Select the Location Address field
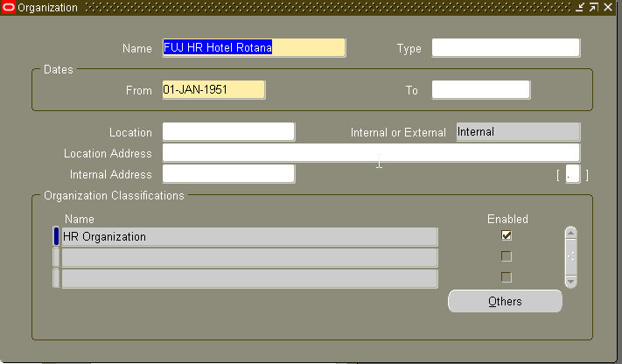Viewport: 622px width, 364px height. [371, 153]
